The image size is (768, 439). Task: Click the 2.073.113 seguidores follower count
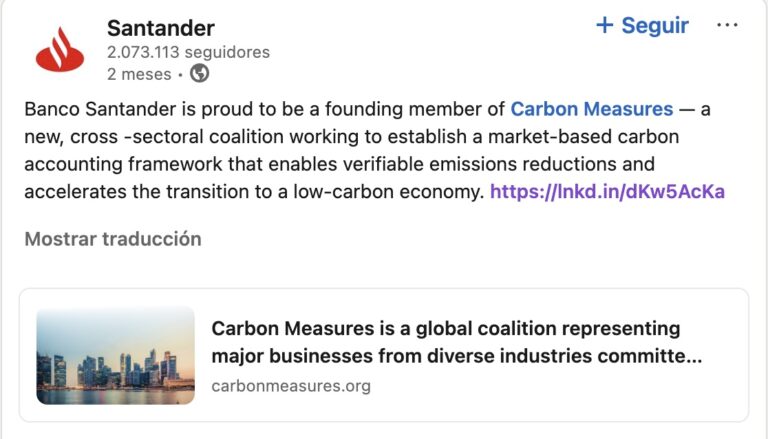pos(188,52)
